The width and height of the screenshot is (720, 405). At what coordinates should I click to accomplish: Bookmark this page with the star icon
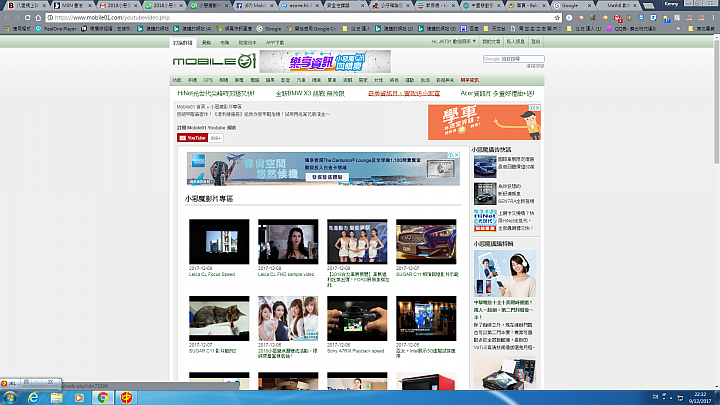(x=557, y=17)
